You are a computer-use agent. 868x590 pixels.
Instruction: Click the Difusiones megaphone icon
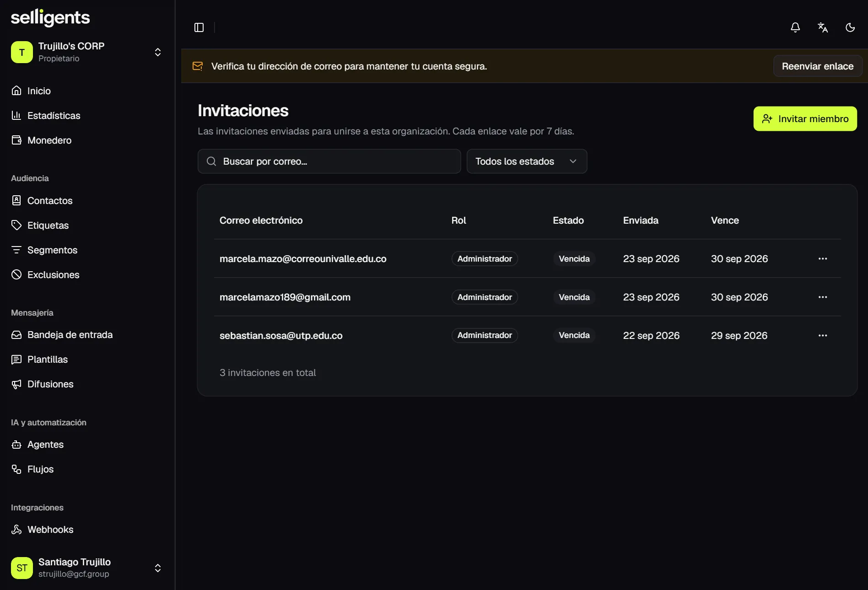coord(16,384)
